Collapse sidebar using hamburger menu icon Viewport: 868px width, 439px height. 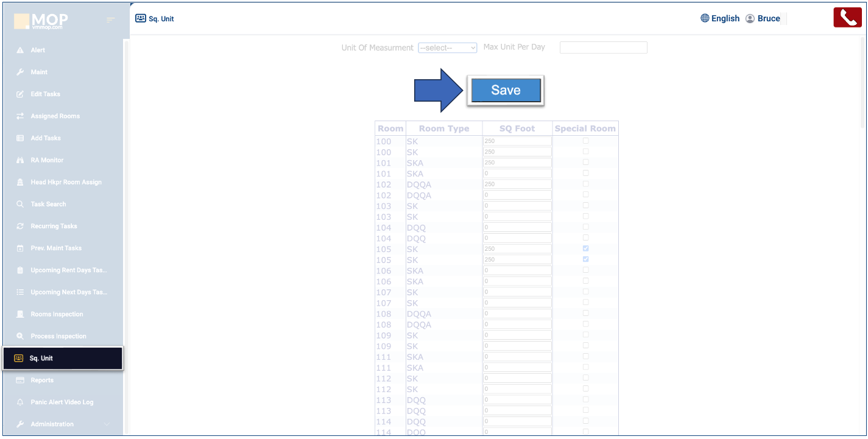point(110,21)
